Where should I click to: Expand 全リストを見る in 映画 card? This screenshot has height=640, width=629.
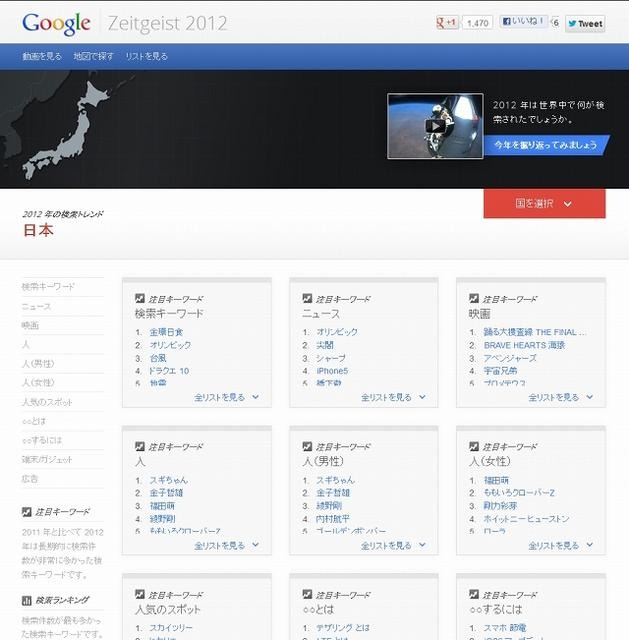560,397
